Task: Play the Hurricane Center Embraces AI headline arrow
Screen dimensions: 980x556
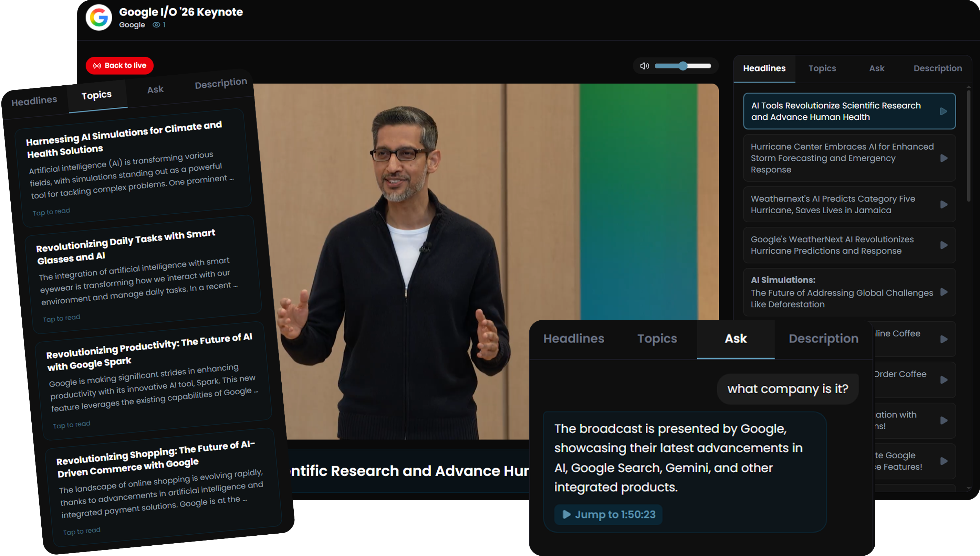Action: (943, 158)
